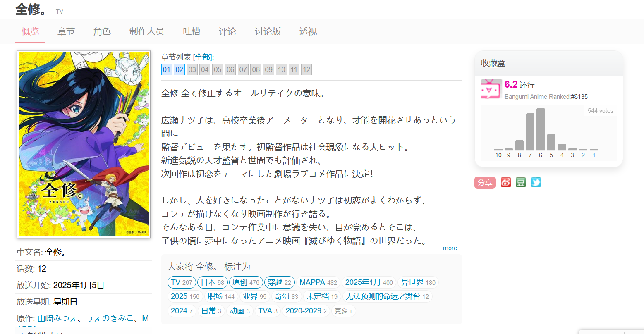The image size is (644, 334).
Task: Open the 讨论版 tab
Action: tap(268, 31)
